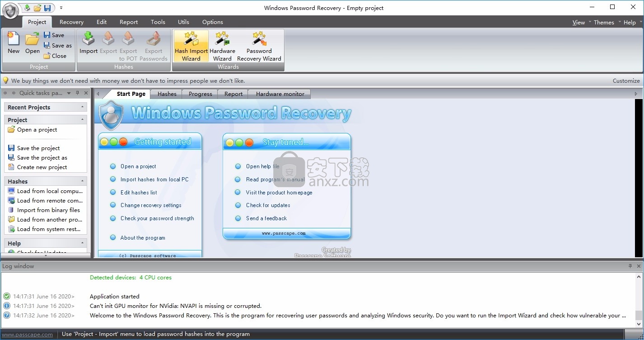
Task: Switch to the Hashes document tab
Action: (x=167, y=94)
